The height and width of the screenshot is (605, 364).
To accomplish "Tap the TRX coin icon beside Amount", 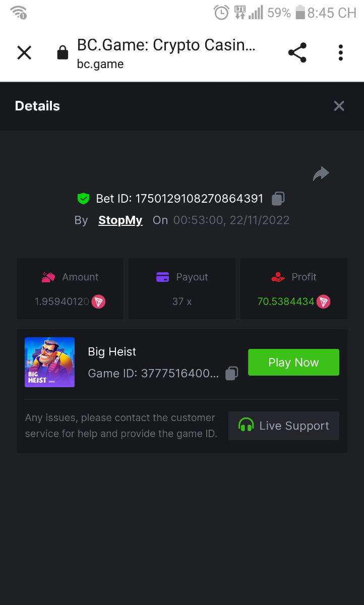I will [98, 301].
